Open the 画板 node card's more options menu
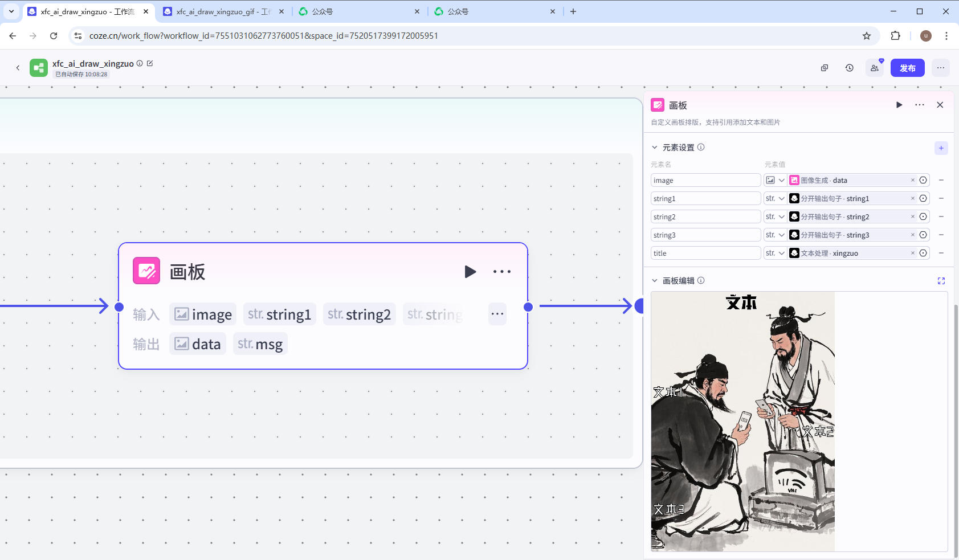This screenshot has width=959, height=560. pos(502,272)
